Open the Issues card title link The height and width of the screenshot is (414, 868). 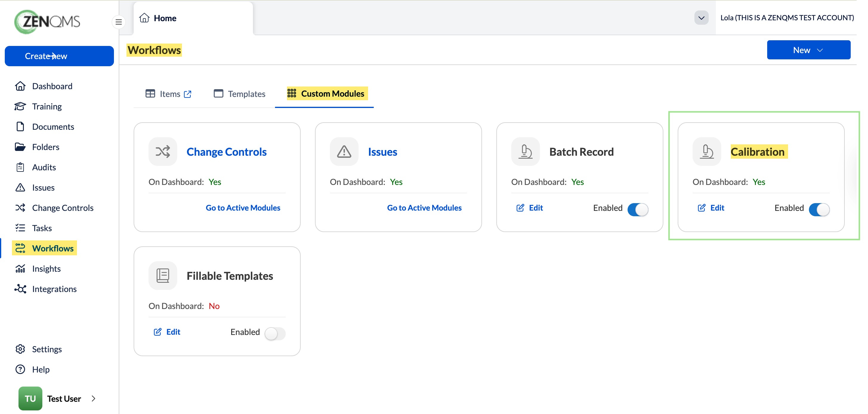(382, 152)
